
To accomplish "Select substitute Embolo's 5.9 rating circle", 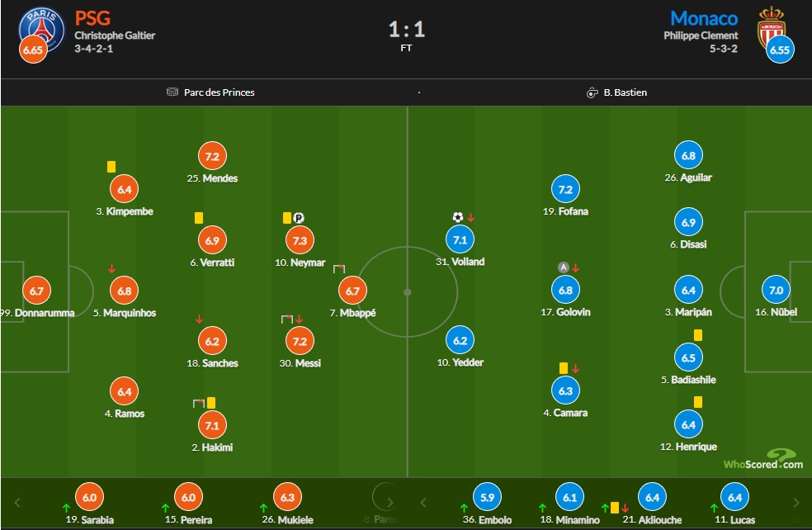I will pos(488,497).
